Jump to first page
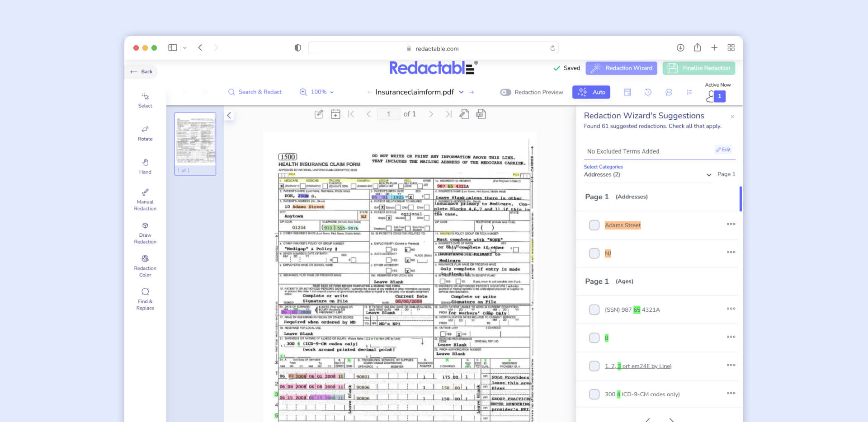Viewport: 868px width, 422px height. tap(351, 114)
